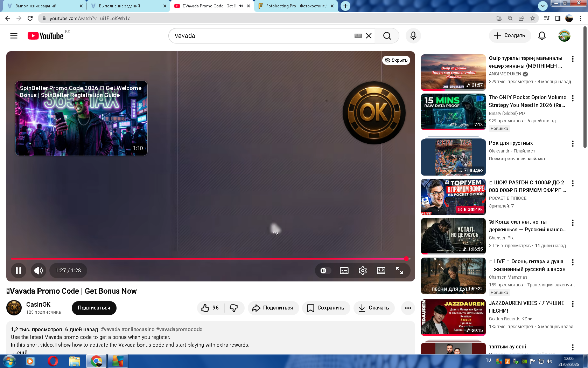Open the tab search dropdown
This screenshot has height=368, width=588.
(542, 6)
